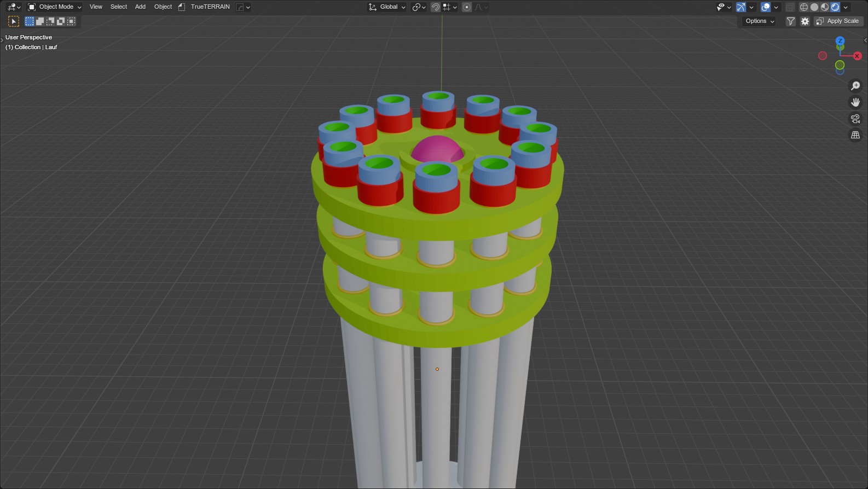868x489 pixels.
Task: Open the snapping options dropdown
Action: [x=450, y=7]
